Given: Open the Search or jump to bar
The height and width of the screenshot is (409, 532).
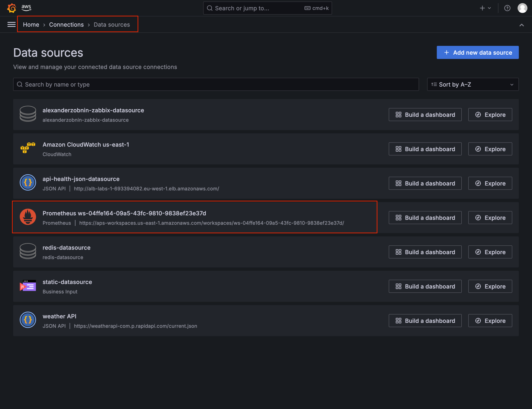Looking at the screenshot, I should pyautogui.click(x=267, y=8).
